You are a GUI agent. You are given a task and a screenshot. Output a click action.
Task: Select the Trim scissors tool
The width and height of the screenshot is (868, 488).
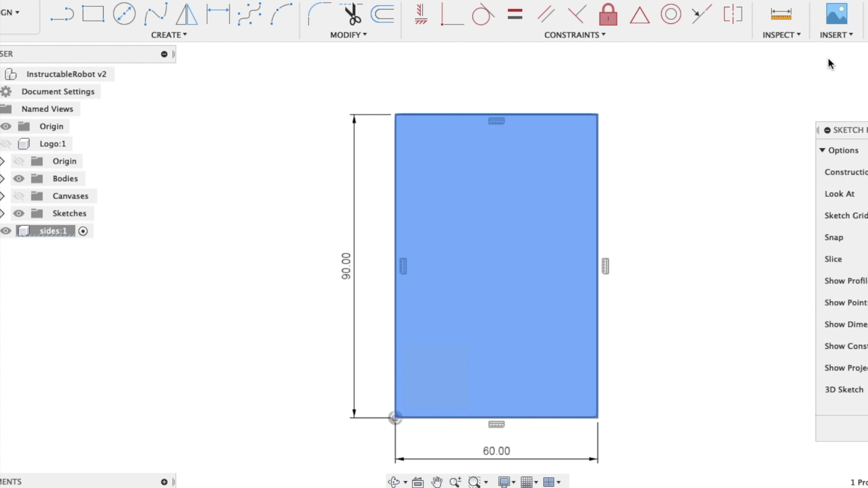point(352,14)
